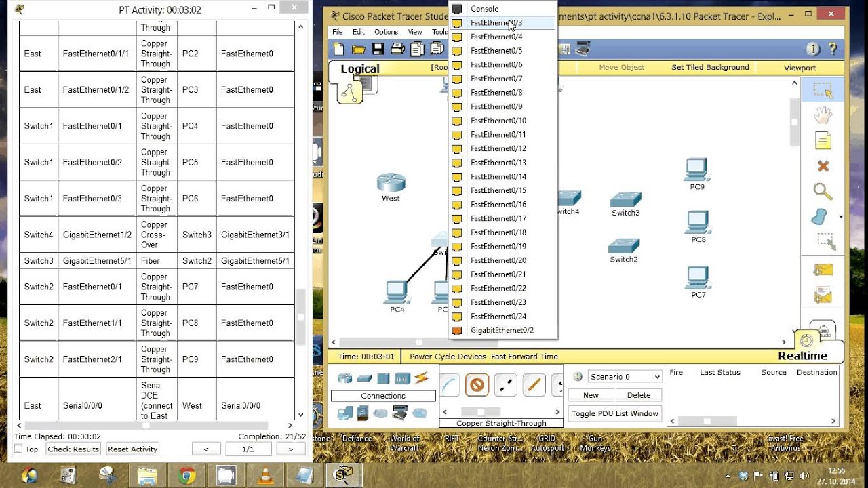868x488 pixels.
Task: Choose the Select tool in right toolbar
Action: [x=823, y=90]
